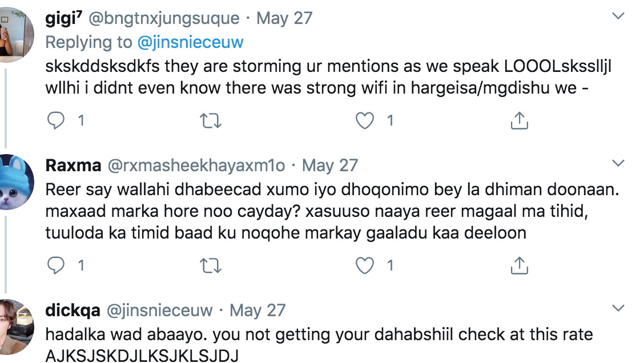Image resolution: width=644 pixels, height=363 pixels.
Task: Like gigi's tweet about storming mentions
Action: point(364,121)
